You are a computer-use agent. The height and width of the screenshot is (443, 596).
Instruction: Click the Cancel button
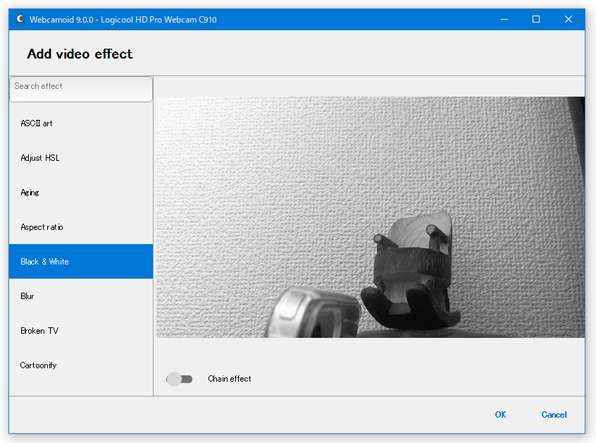pos(554,414)
